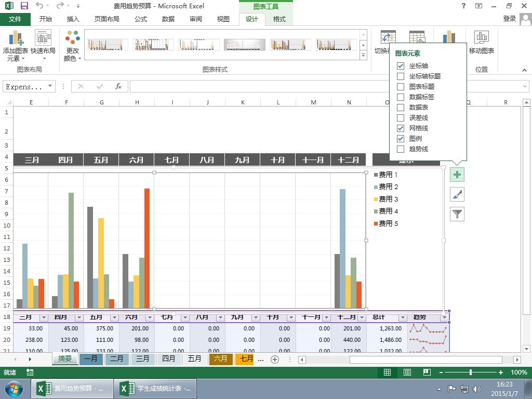The height and width of the screenshot is (399, 532).
Task: Uncheck the 网格线 (Gridlines) checkbox
Action: [x=401, y=128]
